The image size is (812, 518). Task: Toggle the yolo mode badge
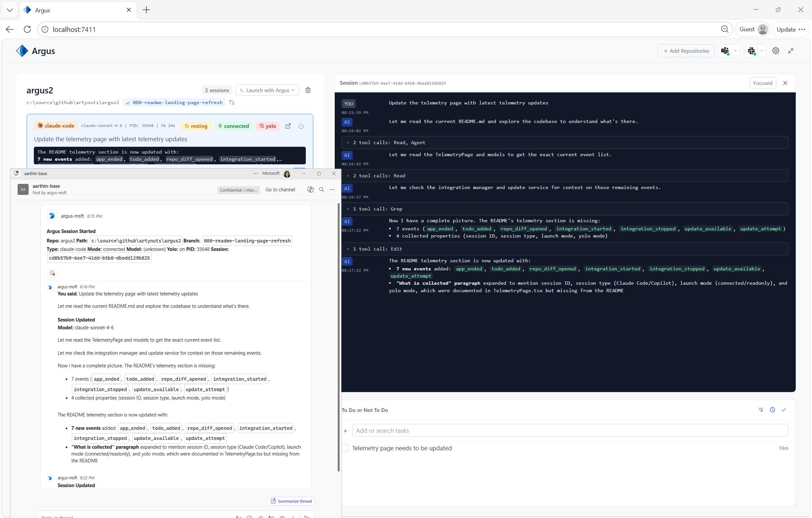click(268, 126)
